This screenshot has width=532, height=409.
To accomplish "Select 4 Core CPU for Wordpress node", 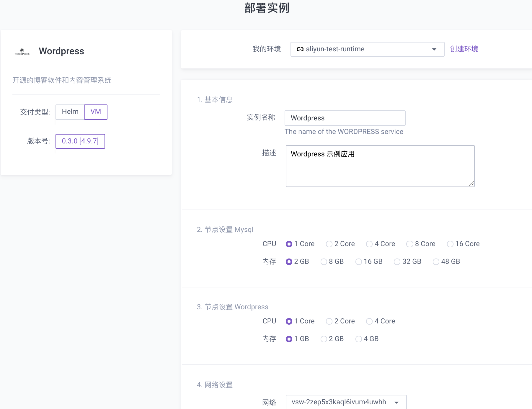I will [369, 321].
